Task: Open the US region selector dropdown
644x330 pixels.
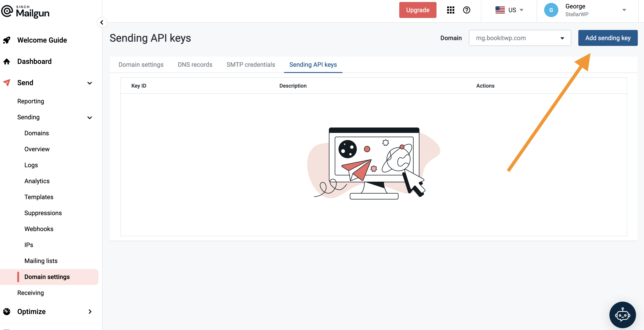Action: [x=509, y=10]
